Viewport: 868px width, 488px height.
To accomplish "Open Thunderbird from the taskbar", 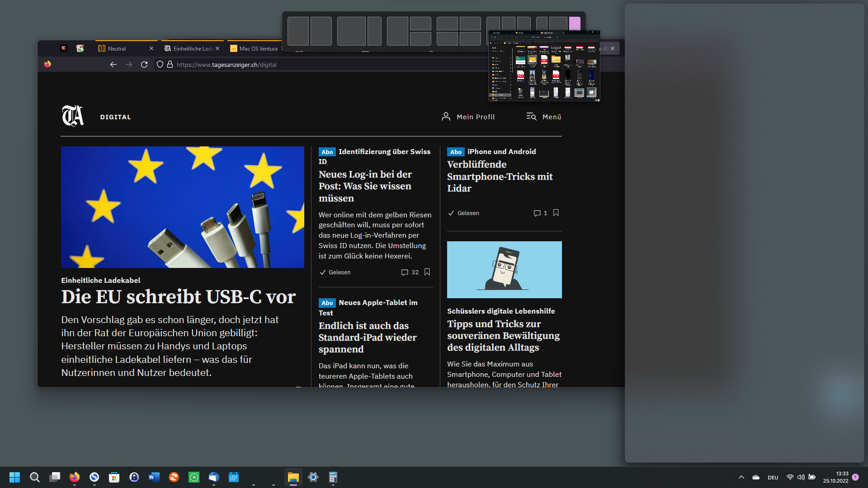I will click(x=214, y=477).
